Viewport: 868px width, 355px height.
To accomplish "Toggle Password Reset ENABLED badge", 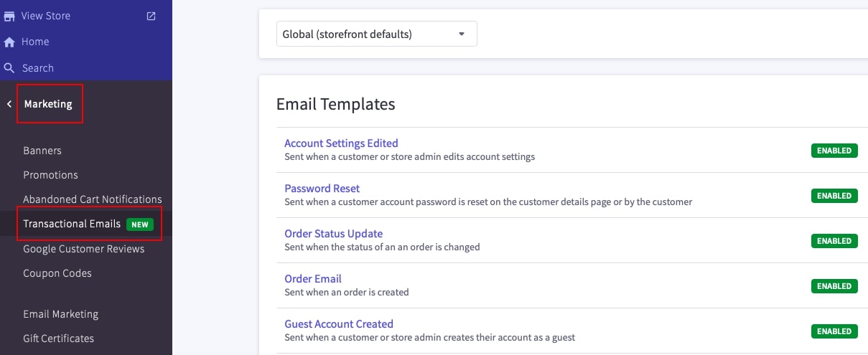I will point(834,196).
